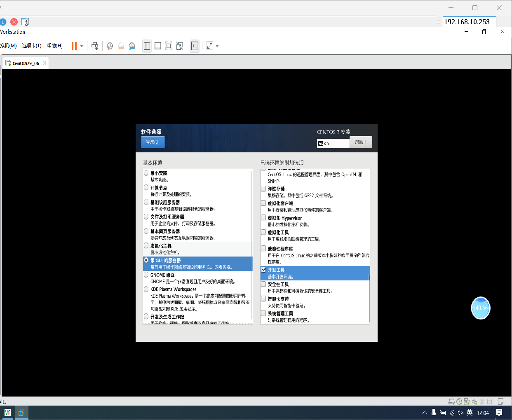Click the CD/DVD drive status icon
This screenshot has height=420, width=512.
(x=459, y=401)
